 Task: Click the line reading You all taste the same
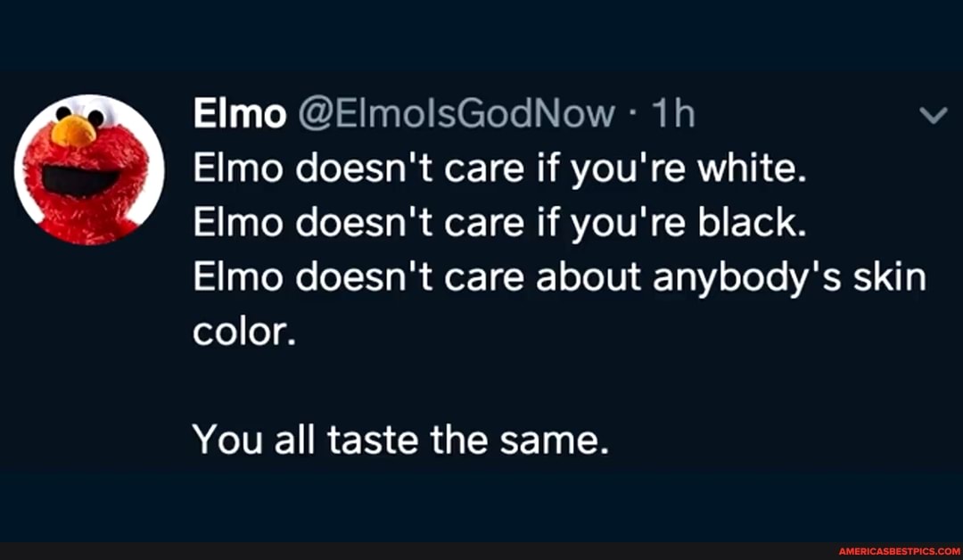(401, 439)
